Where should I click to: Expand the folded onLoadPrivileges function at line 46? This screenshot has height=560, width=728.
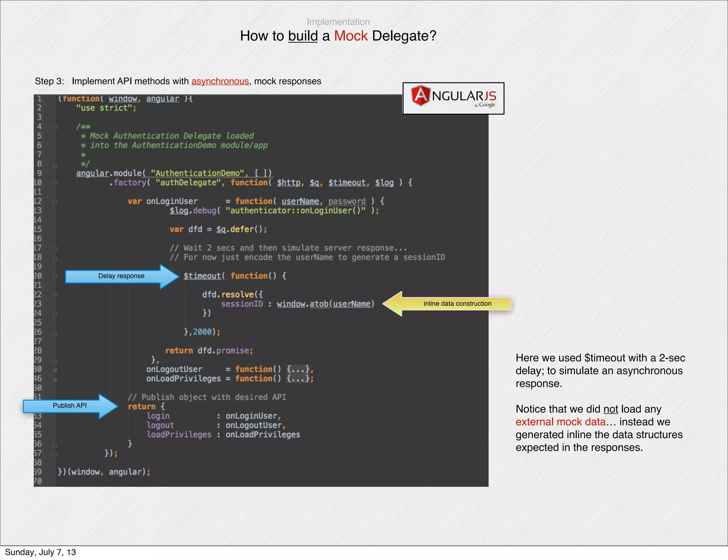pyautogui.click(x=55, y=379)
